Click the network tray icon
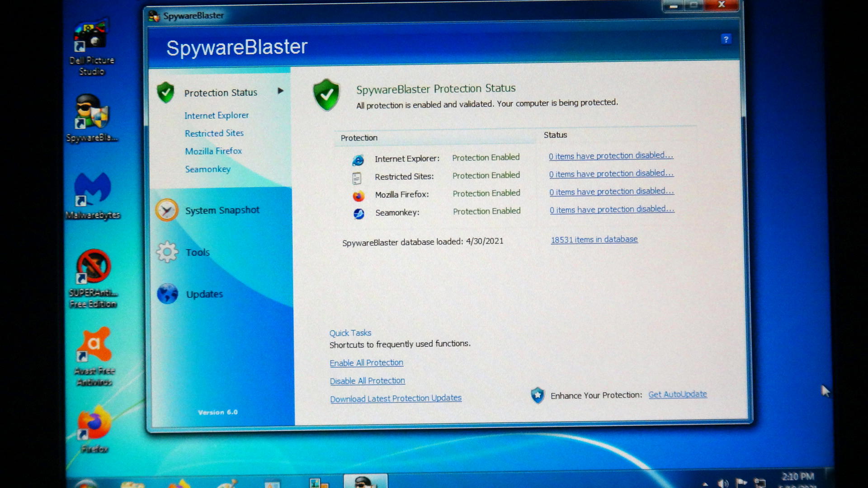The image size is (868, 488). point(760,483)
